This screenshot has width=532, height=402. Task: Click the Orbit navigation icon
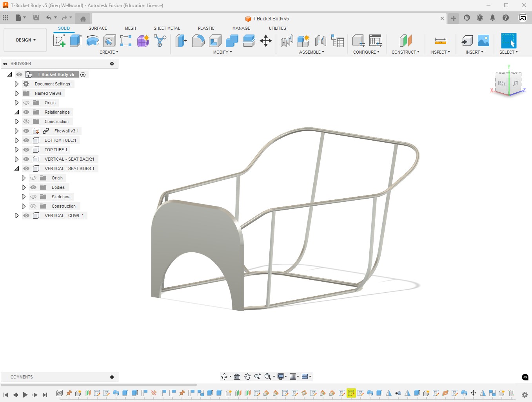(224, 377)
